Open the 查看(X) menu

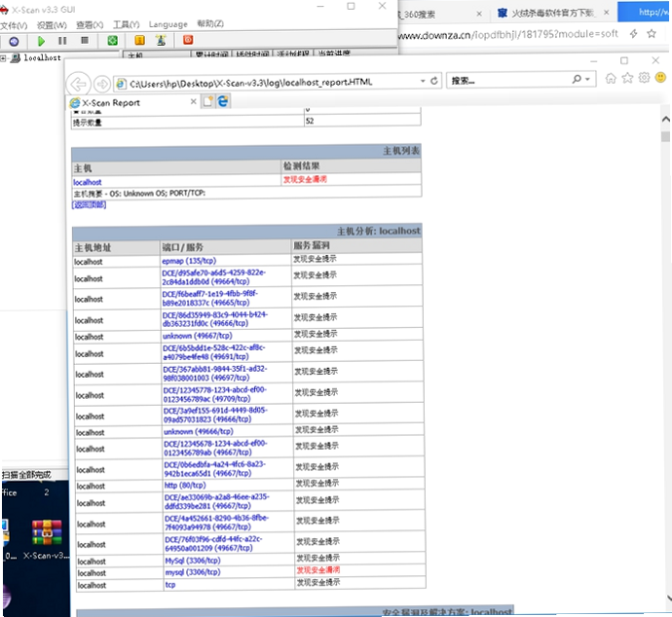90,25
